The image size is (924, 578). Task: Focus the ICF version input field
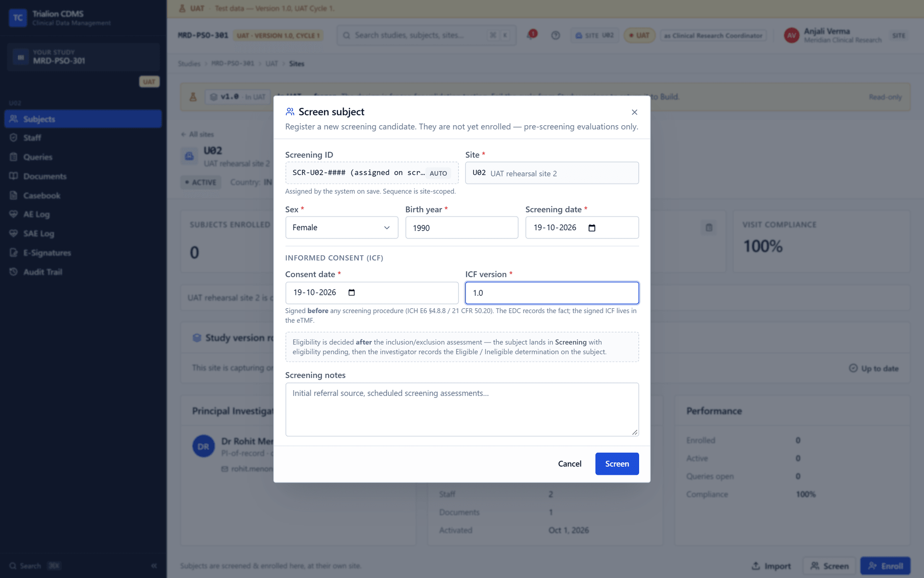(x=552, y=293)
